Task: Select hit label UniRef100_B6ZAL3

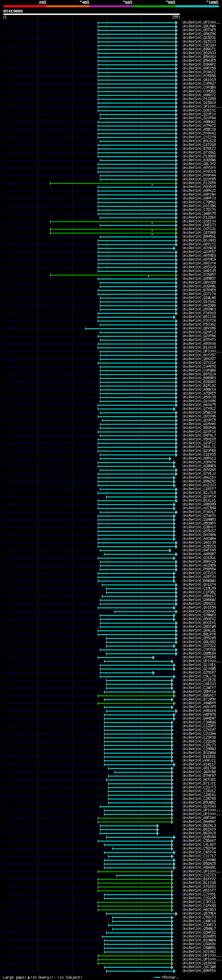Action: [199, 825]
